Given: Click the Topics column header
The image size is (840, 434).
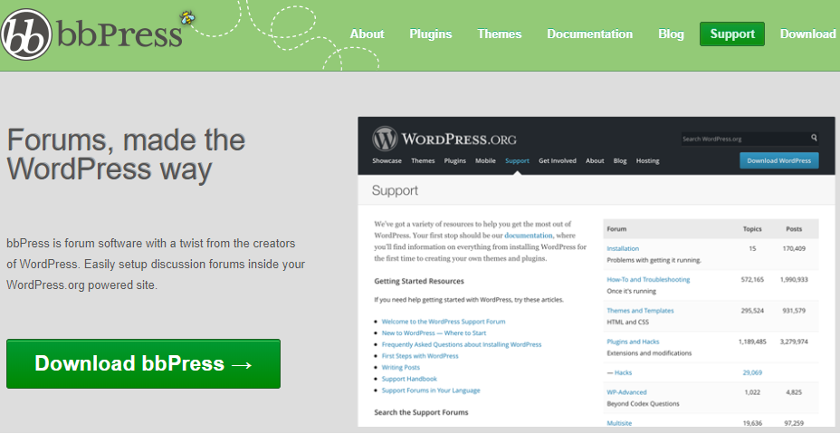Looking at the screenshot, I should tap(752, 229).
